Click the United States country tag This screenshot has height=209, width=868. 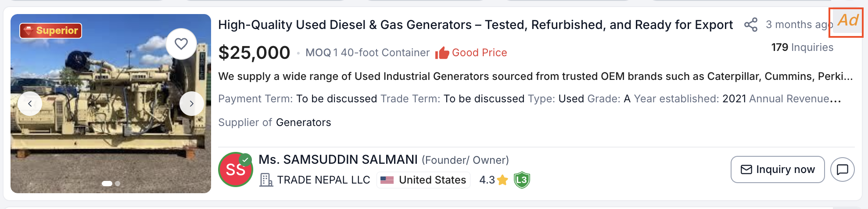coord(423,180)
